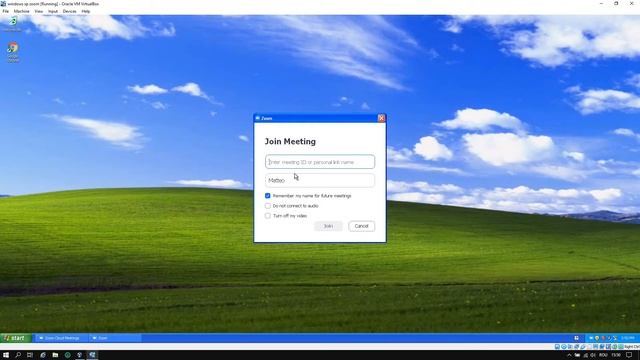Click the XP tray clock
This screenshot has width=640, height=360.
pyautogui.click(x=628, y=338)
